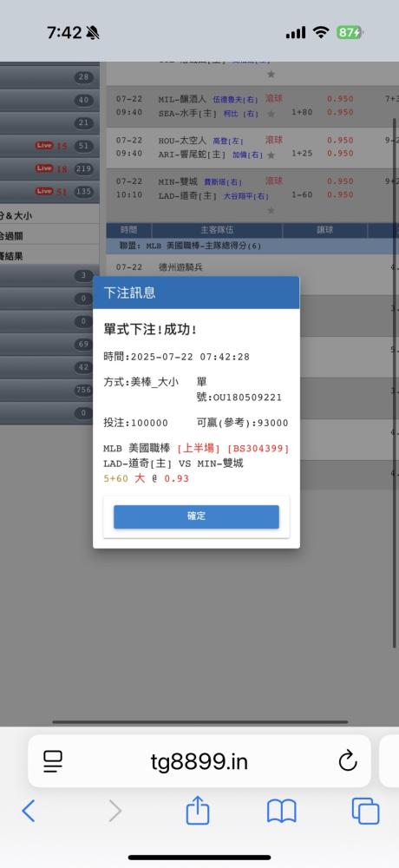Image resolution: width=399 pixels, height=868 pixels.
Task: Tap the Wi-Fi icon in status bar
Action: click(x=320, y=32)
